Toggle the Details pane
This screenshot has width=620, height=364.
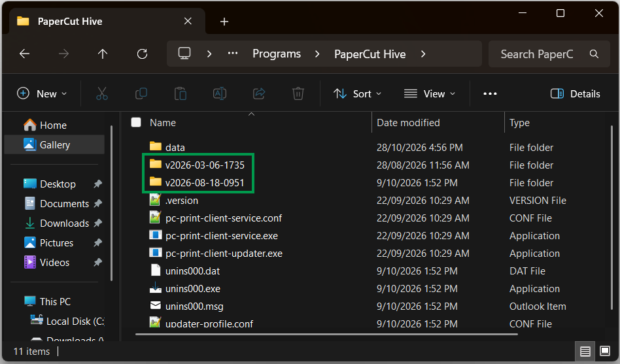pyautogui.click(x=576, y=93)
